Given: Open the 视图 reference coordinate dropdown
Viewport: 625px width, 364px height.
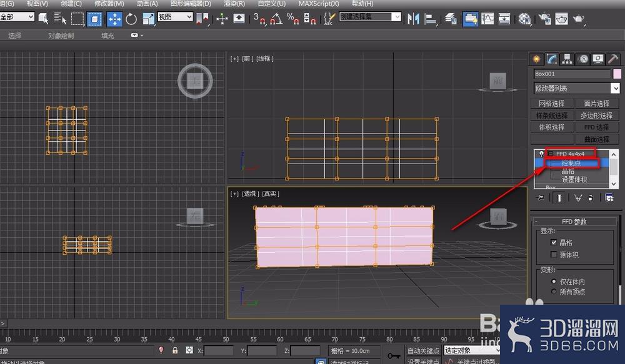Looking at the screenshot, I should (x=176, y=17).
